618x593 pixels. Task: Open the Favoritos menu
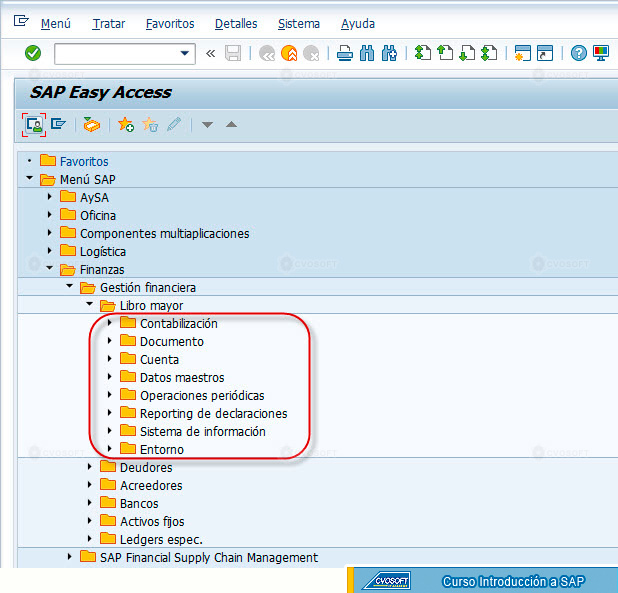click(x=170, y=24)
